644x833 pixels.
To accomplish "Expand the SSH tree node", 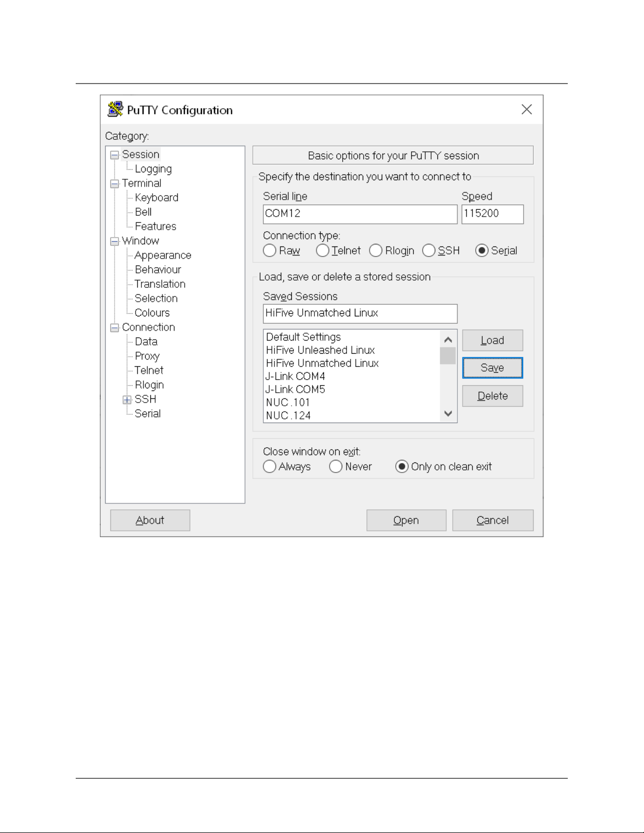I will coord(127,400).
